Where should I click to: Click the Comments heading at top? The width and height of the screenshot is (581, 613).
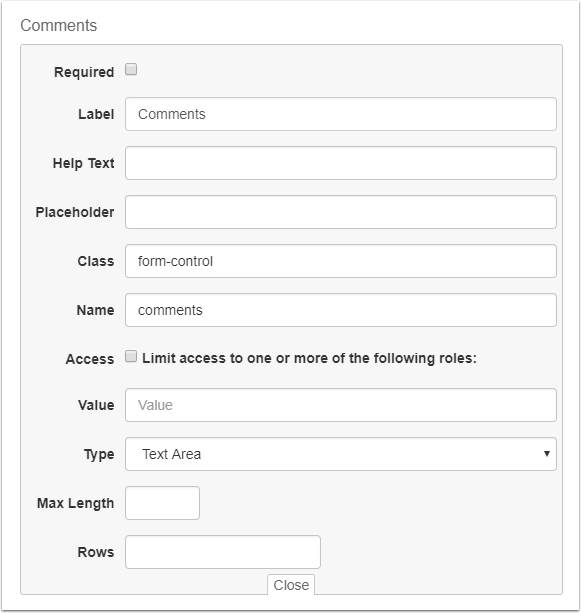point(59,25)
